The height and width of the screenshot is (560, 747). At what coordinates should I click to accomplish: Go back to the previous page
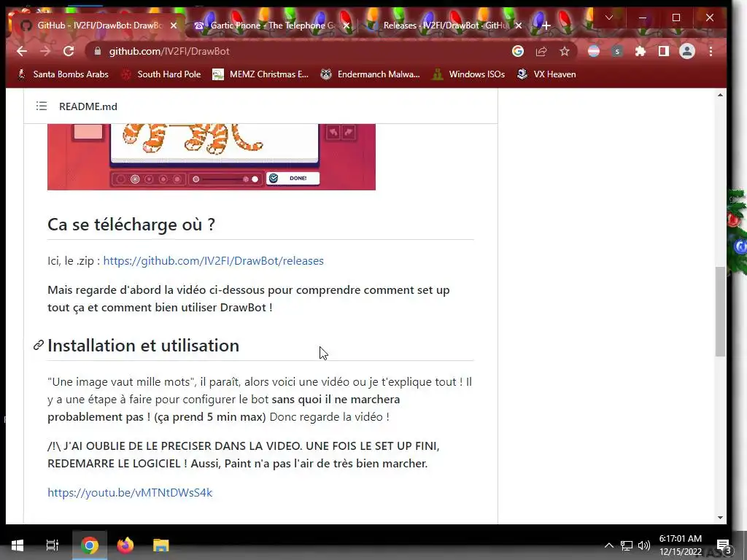point(22,52)
